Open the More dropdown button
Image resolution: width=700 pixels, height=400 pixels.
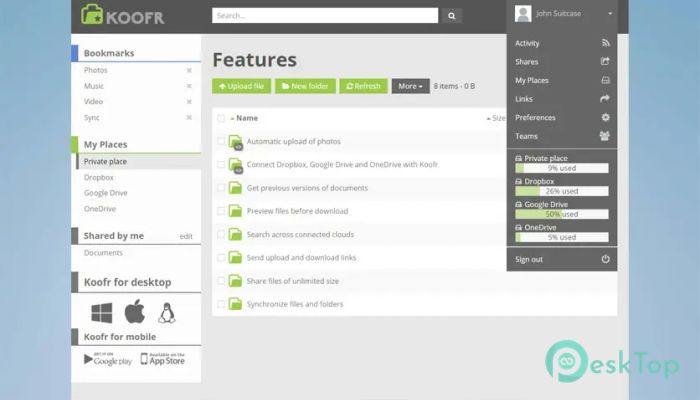(x=410, y=86)
